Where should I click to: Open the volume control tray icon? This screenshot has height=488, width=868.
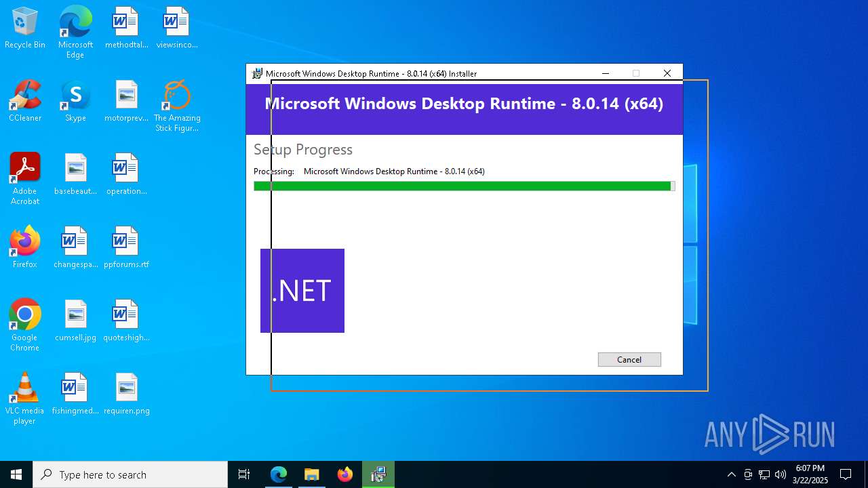coord(781,474)
